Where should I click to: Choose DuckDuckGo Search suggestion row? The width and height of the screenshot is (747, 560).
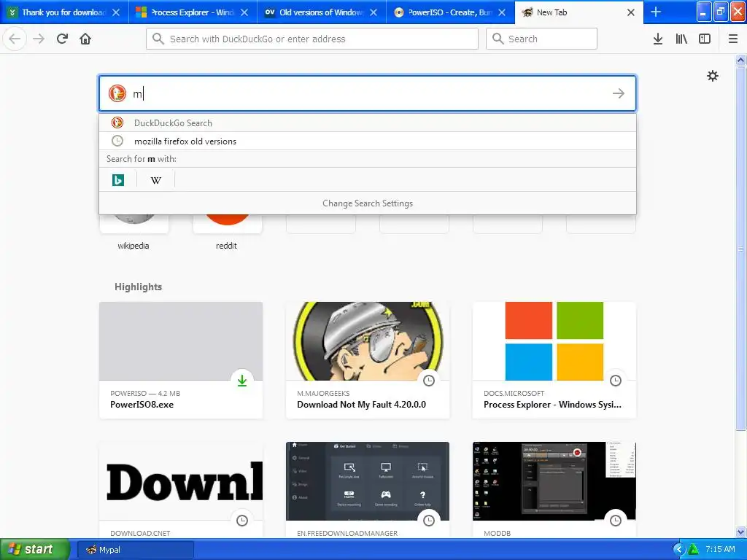coord(368,122)
